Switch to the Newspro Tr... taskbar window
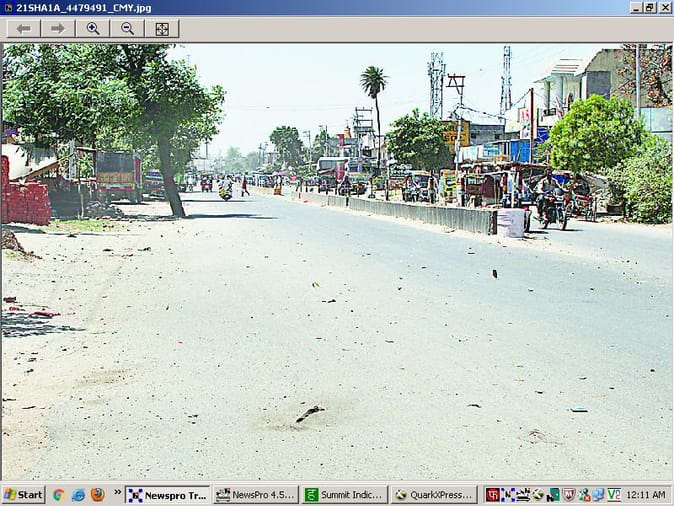Screen dimensions: 674x506 [x=168, y=495]
